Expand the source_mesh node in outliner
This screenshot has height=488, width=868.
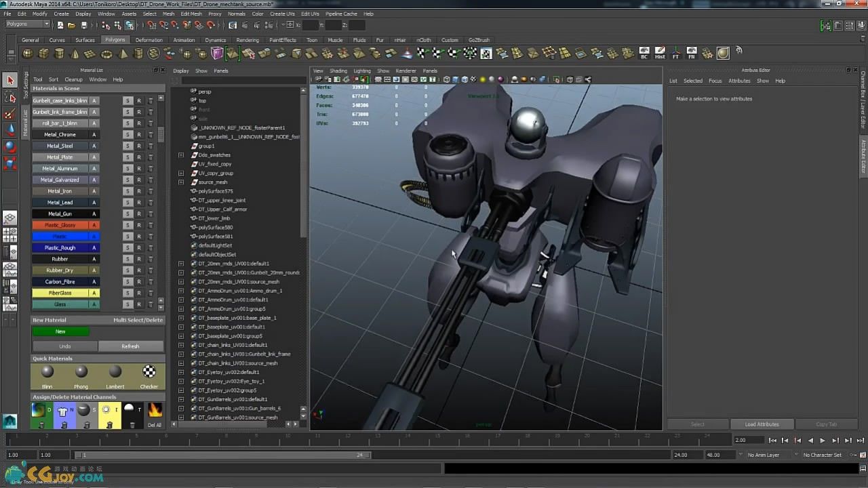(181, 182)
